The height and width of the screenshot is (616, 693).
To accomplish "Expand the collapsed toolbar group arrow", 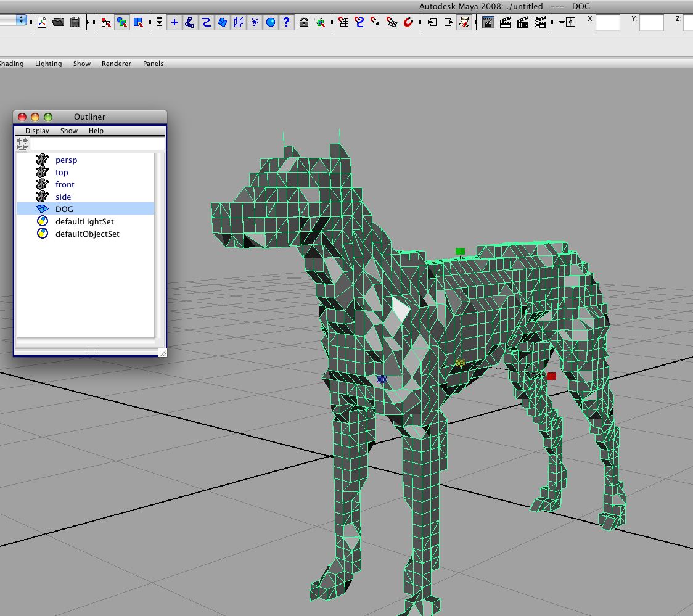I will [88, 22].
